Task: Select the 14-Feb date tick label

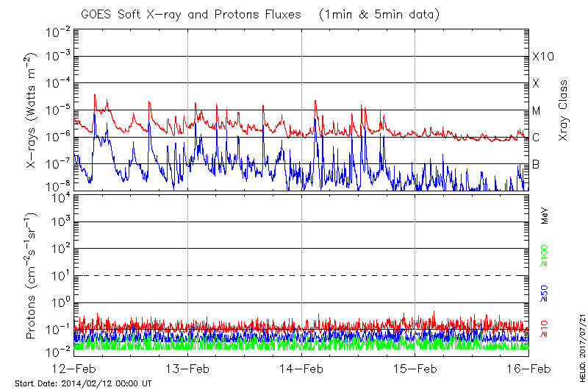Action: tap(301, 368)
